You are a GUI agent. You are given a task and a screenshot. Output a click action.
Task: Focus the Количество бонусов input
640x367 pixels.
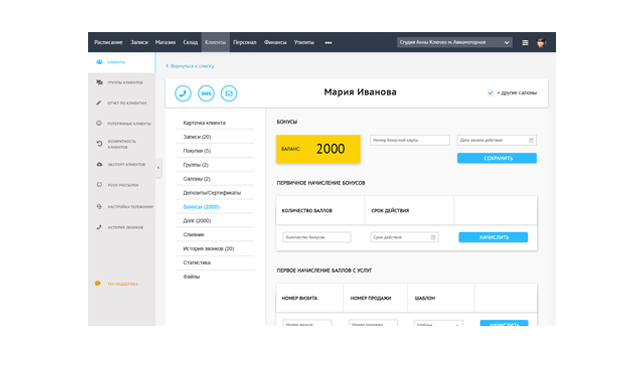click(317, 237)
